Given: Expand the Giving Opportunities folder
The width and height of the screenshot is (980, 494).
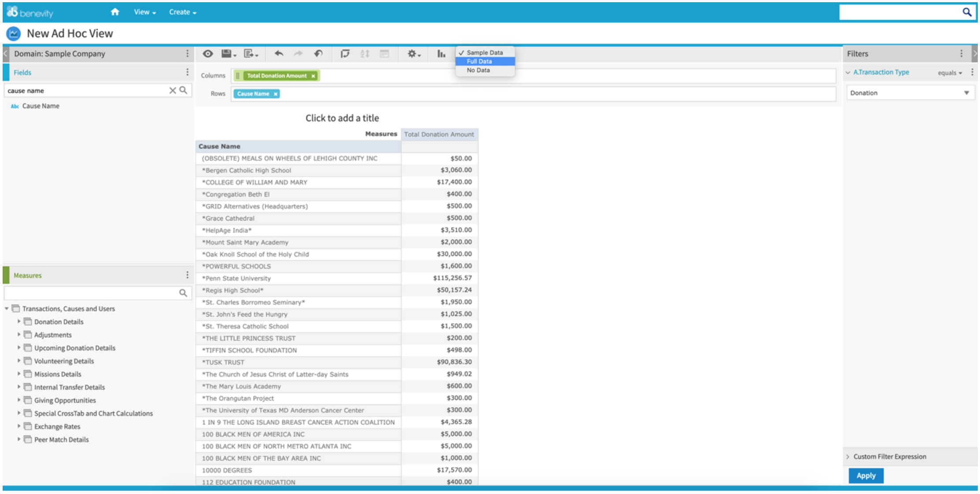Looking at the screenshot, I should coord(19,400).
